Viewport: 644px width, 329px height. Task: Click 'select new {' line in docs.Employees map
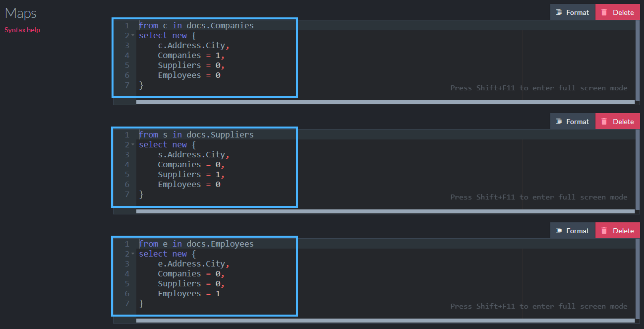pyautogui.click(x=168, y=254)
